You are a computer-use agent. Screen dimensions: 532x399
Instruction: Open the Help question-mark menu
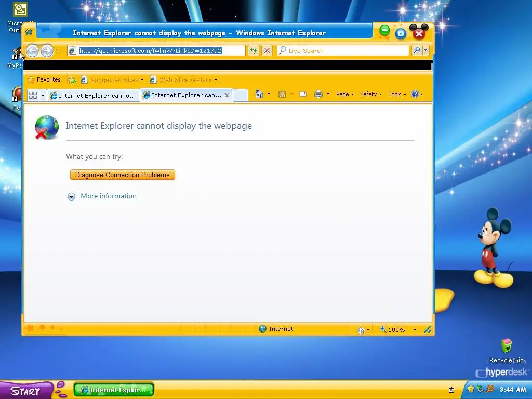click(x=417, y=94)
